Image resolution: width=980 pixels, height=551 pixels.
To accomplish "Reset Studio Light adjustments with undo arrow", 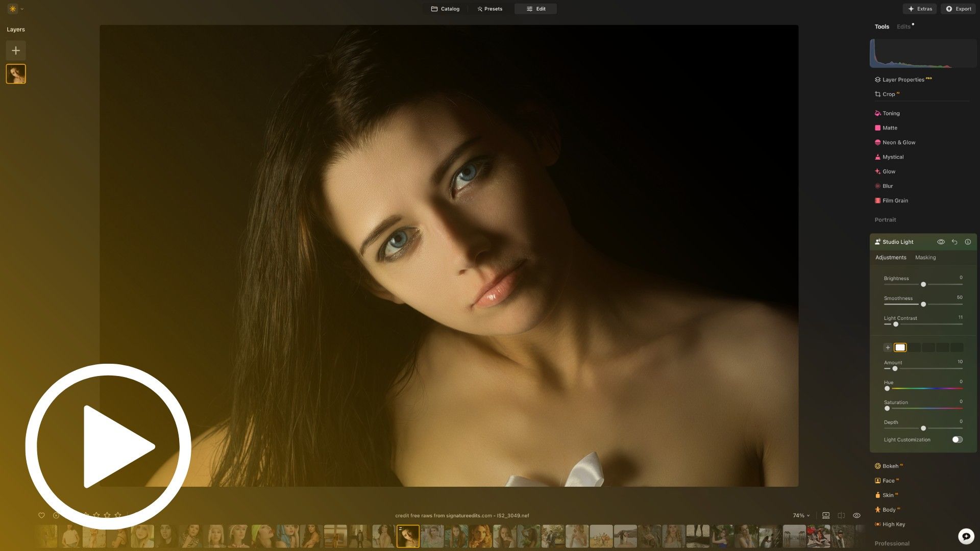I will pyautogui.click(x=954, y=242).
